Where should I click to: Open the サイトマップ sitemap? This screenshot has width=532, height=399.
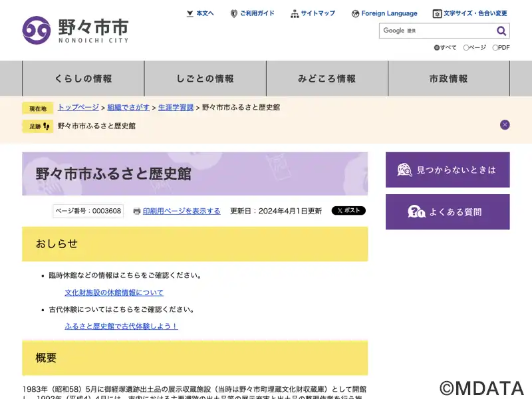313,13
